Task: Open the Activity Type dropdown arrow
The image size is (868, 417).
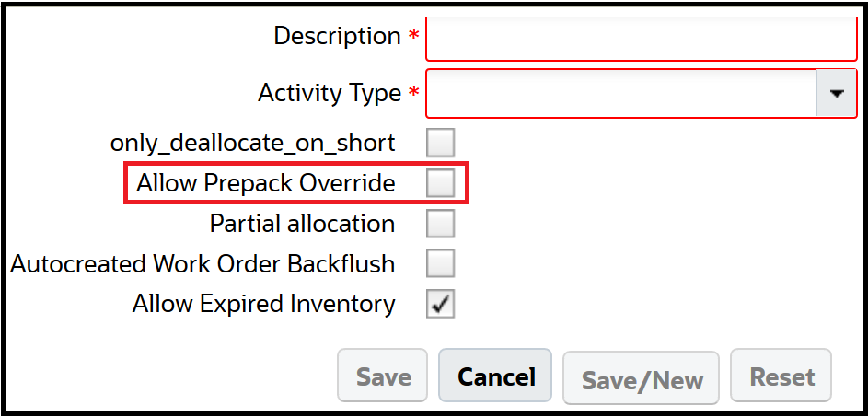Action: (837, 93)
